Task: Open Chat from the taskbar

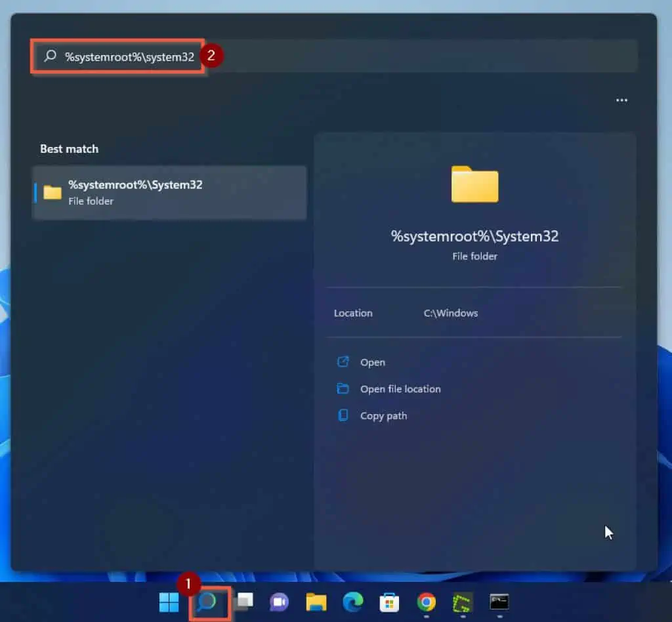Action: pos(279,602)
